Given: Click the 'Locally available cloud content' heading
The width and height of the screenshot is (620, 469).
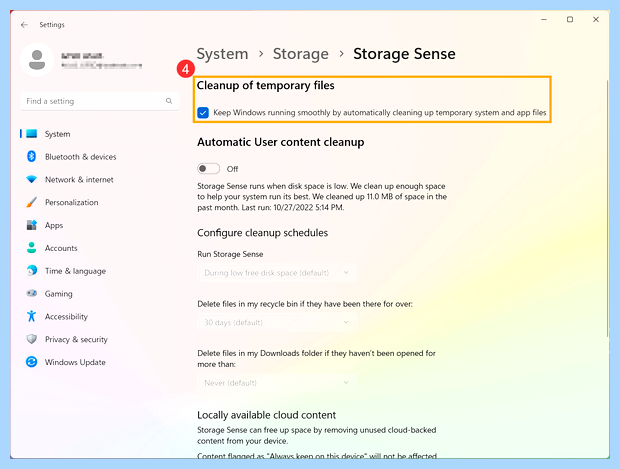Looking at the screenshot, I should (267, 415).
